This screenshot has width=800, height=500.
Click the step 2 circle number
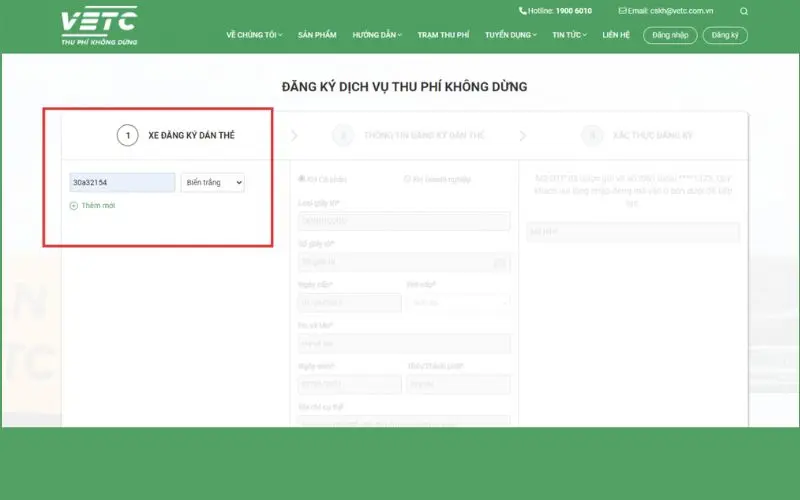pos(342,135)
